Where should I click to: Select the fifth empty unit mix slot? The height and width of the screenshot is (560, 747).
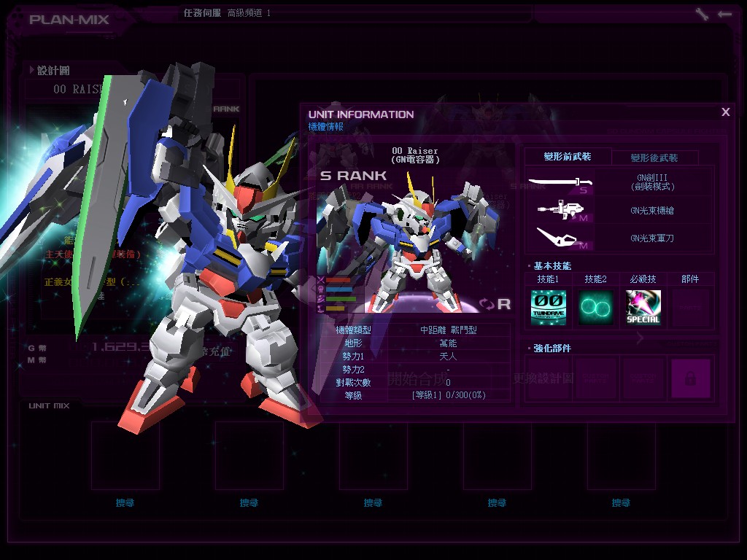coord(622,456)
